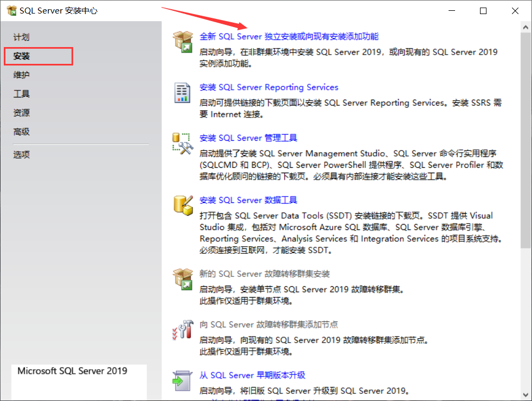Maximize the SQL Server installation center window
The height and width of the screenshot is (401, 532).
(483, 11)
